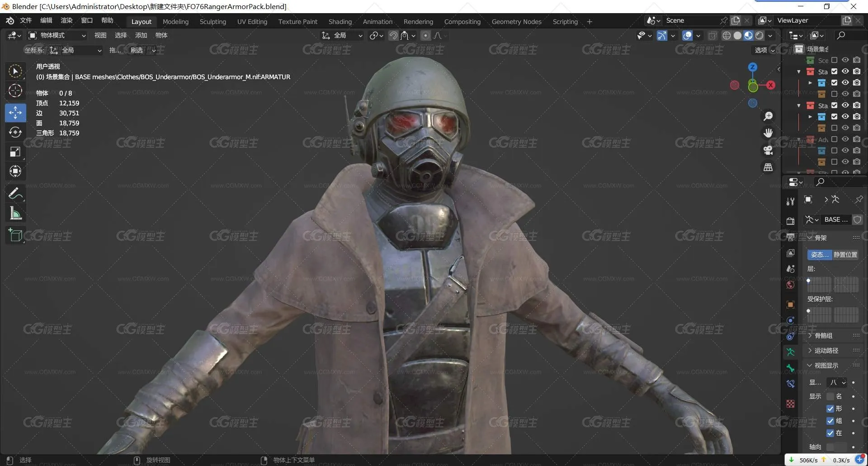The width and height of the screenshot is (868, 466).
Task: Open the 物体模式 object mode dropdown
Action: (x=57, y=35)
